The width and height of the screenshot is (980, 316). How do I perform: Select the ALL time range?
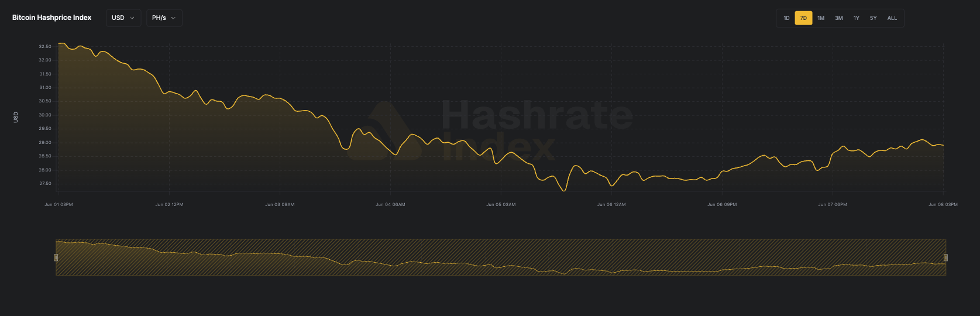[x=892, y=18]
